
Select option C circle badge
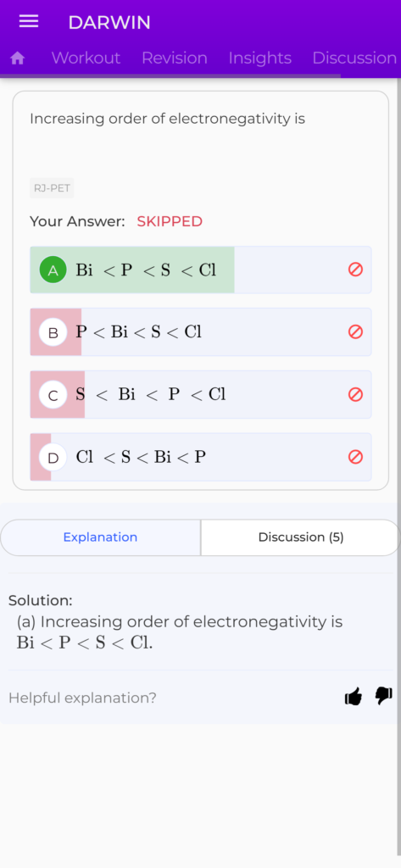tap(53, 395)
